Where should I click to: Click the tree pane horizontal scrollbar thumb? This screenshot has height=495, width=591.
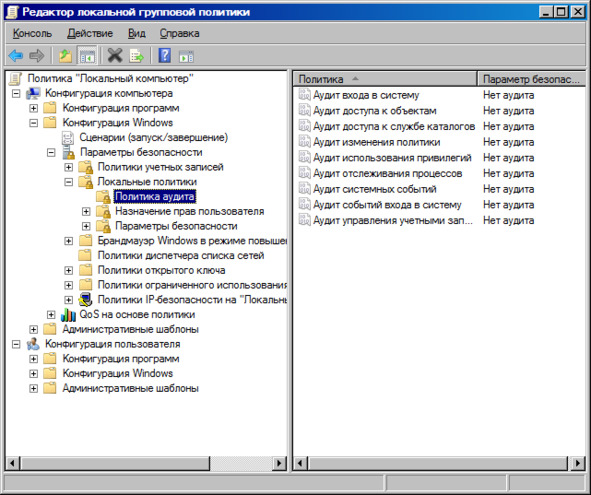(x=115, y=463)
